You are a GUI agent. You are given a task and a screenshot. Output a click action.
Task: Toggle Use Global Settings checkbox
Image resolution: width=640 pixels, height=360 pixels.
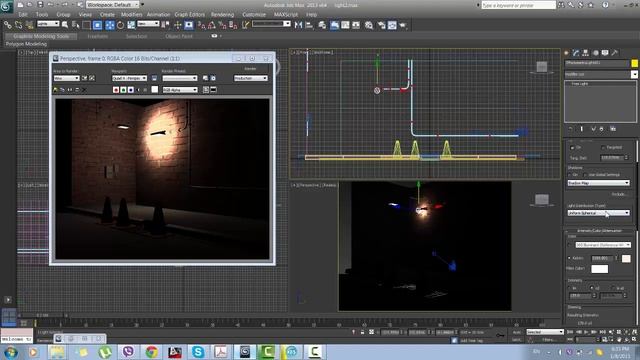click(x=584, y=175)
